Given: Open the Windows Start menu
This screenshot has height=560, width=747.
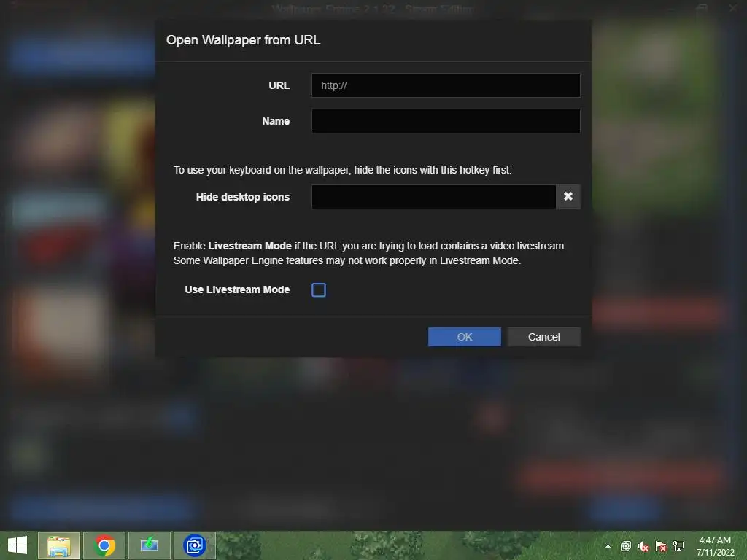Looking at the screenshot, I should point(18,545).
